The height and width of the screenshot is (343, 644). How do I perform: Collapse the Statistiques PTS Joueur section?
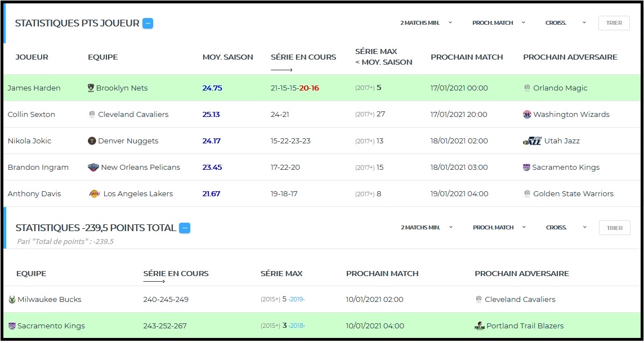(148, 24)
